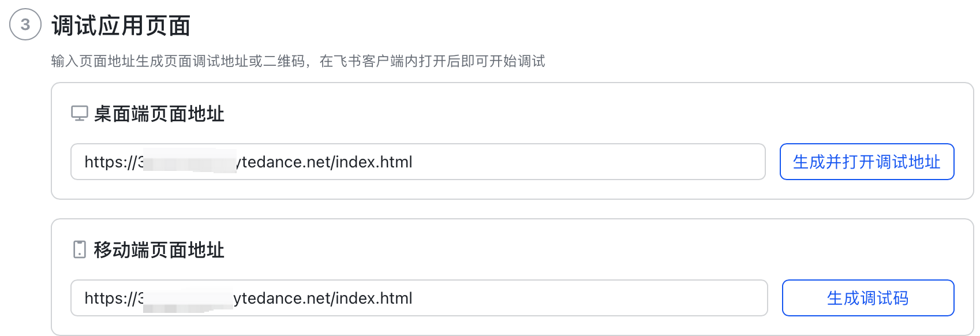Click the https:// prefix in desktop URL
Image resolution: width=980 pixels, height=336 pixels.
click(x=110, y=162)
